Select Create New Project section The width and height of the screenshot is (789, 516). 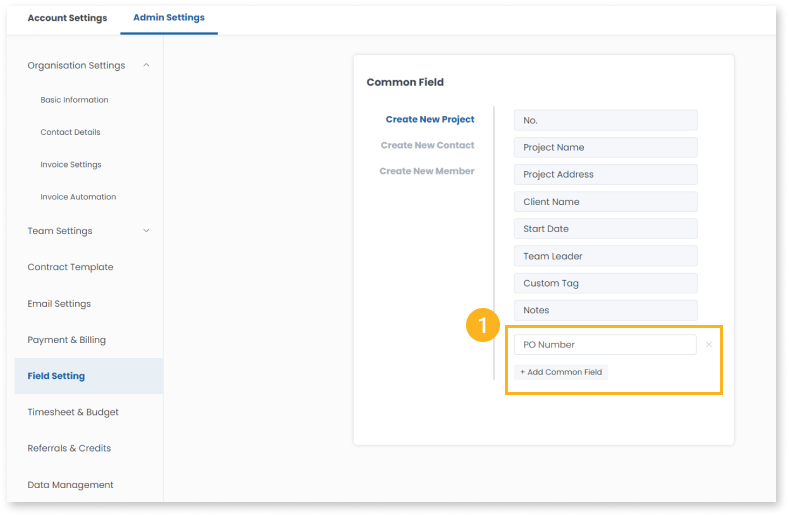(x=430, y=119)
